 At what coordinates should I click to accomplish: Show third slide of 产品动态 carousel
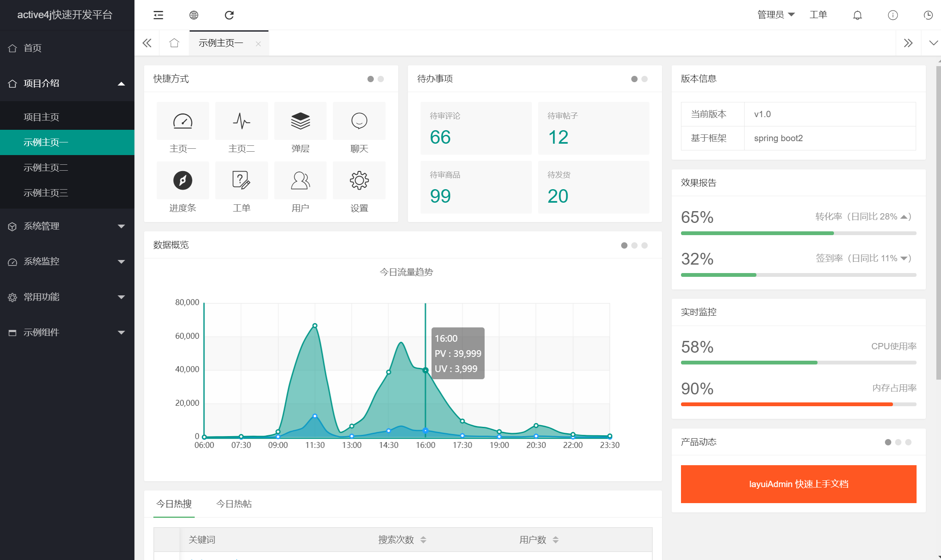908,442
